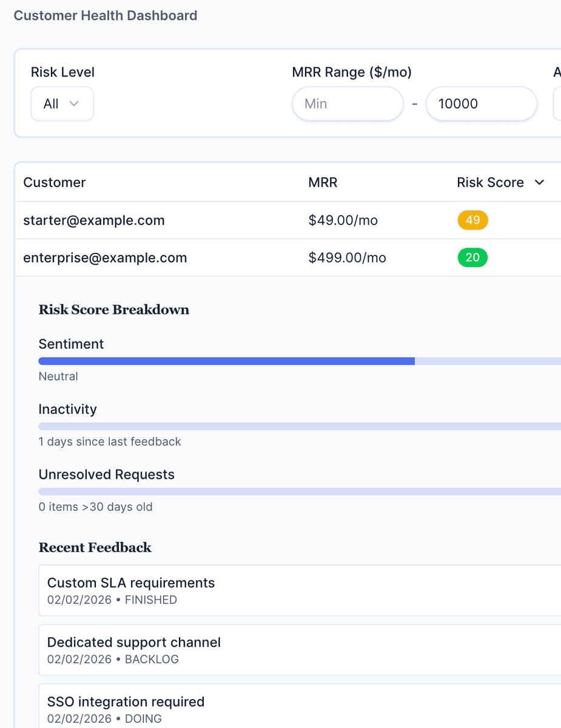Sort table by the Customer column header
Image resolution: width=561 pixels, height=728 pixels.
pyautogui.click(x=54, y=182)
